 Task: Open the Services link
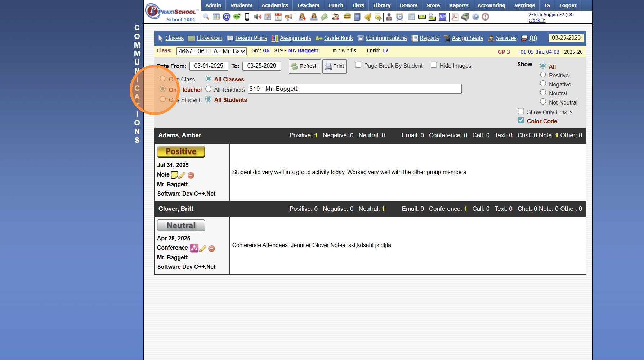coord(506,38)
